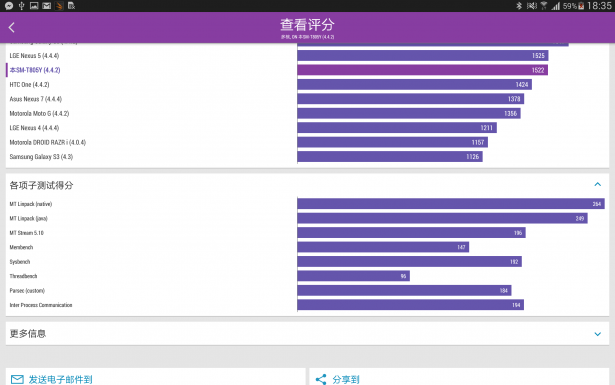Tap the mail notification icon

(47, 5)
